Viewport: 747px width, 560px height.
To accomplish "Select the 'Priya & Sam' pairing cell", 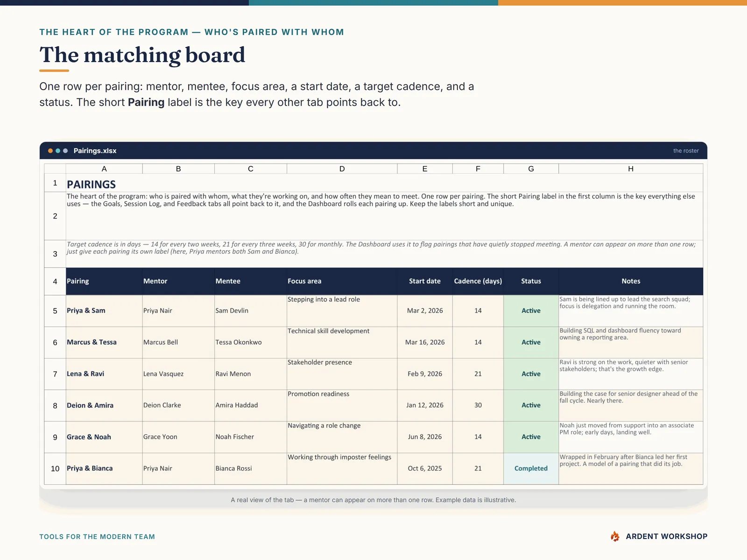I will click(104, 311).
